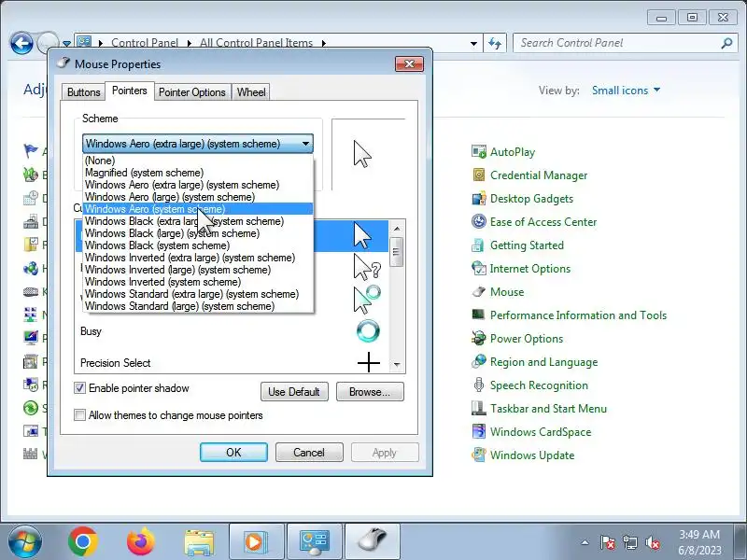The image size is (747, 560).
Task: Open Credential Manager icon
Action: tap(479, 175)
